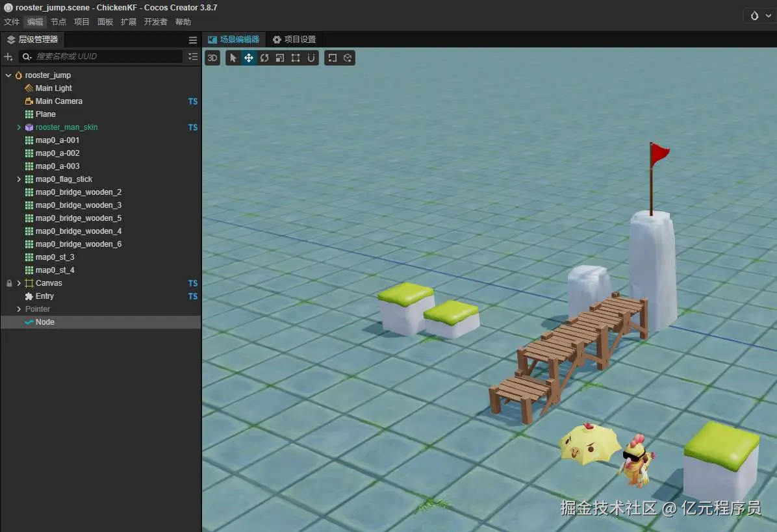Select the Main Camera node
Screen dimensions: 777x532
click(58, 101)
